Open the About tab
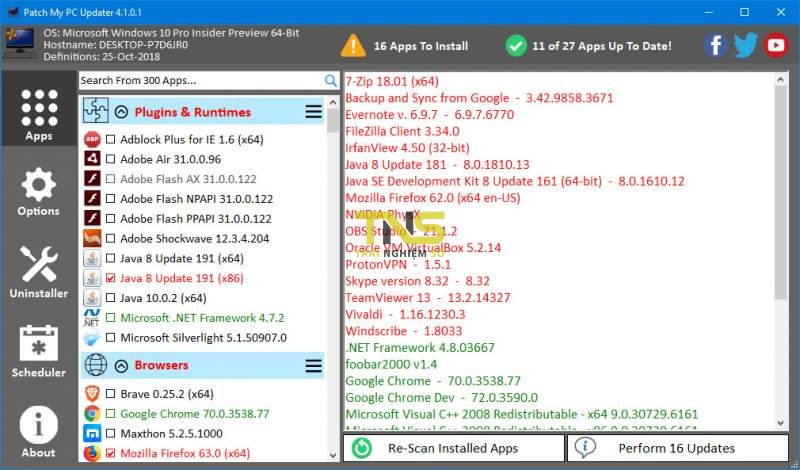 pos(39,432)
